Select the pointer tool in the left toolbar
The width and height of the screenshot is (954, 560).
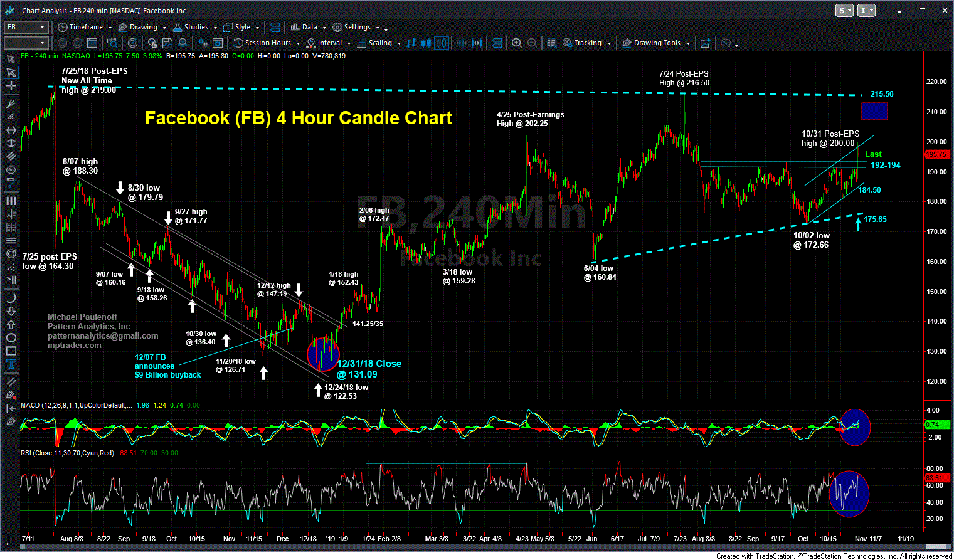click(x=11, y=73)
